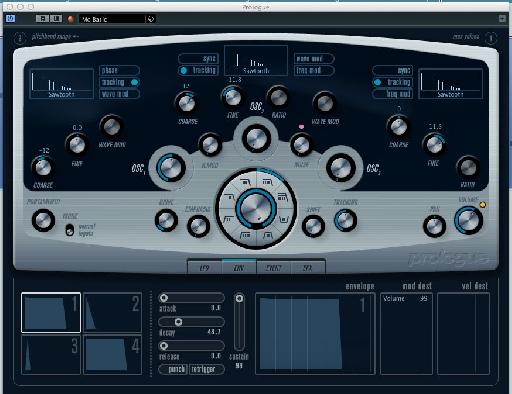Click the decay slider handle
The height and width of the screenshot is (394, 512).
(178, 322)
